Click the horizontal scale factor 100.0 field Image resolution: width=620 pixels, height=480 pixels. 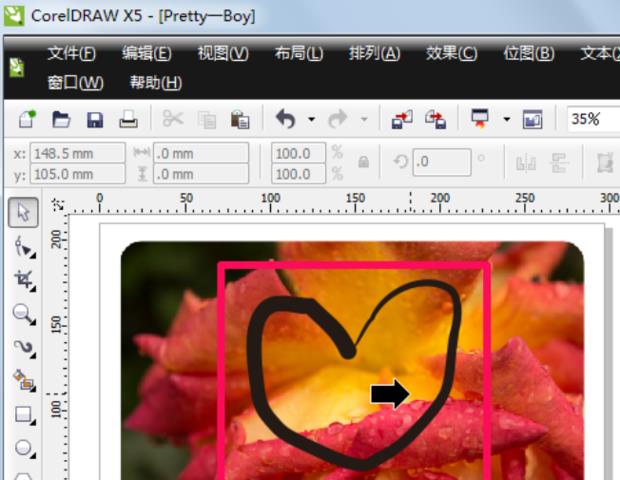click(299, 153)
